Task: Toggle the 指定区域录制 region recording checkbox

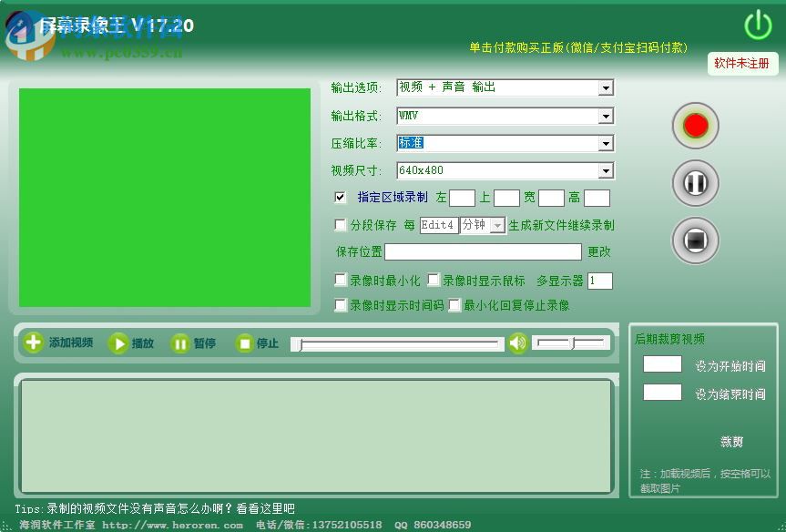Action: (x=340, y=197)
